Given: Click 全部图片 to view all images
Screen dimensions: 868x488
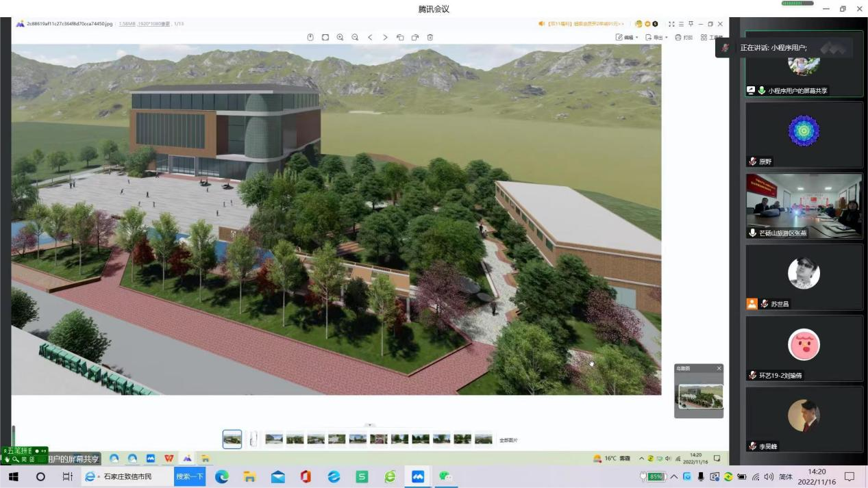Looking at the screenshot, I should tap(508, 440).
